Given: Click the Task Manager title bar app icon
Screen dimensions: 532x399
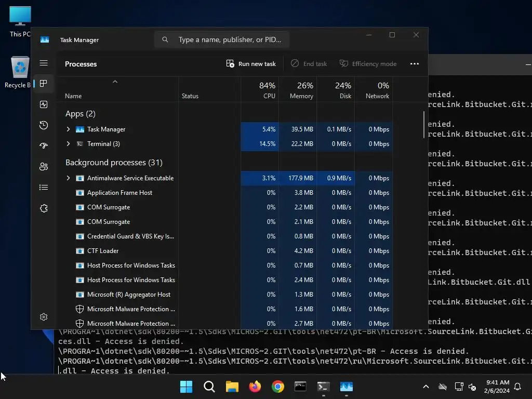Looking at the screenshot, I should click(45, 39).
